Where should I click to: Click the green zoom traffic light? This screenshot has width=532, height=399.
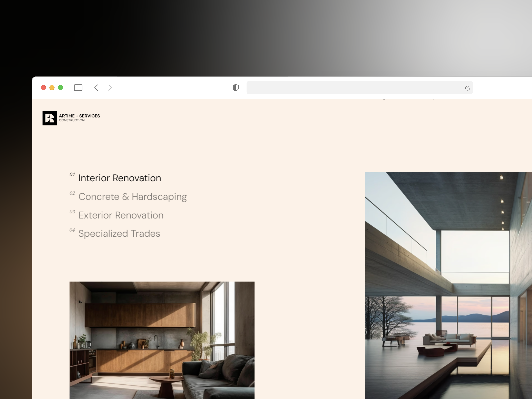click(x=60, y=88)
